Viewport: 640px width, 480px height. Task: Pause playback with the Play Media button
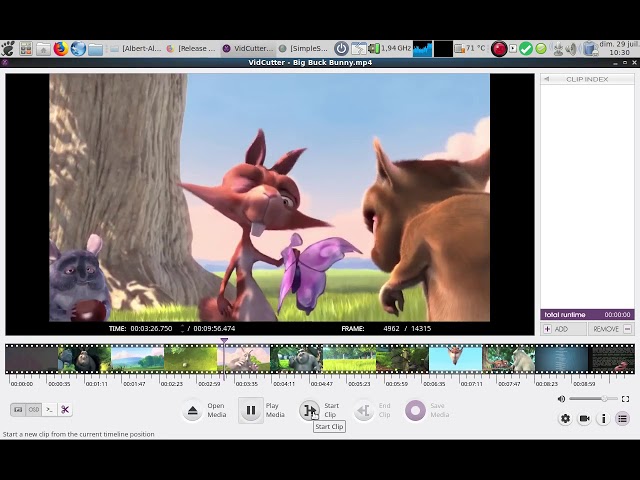(251, 410)
